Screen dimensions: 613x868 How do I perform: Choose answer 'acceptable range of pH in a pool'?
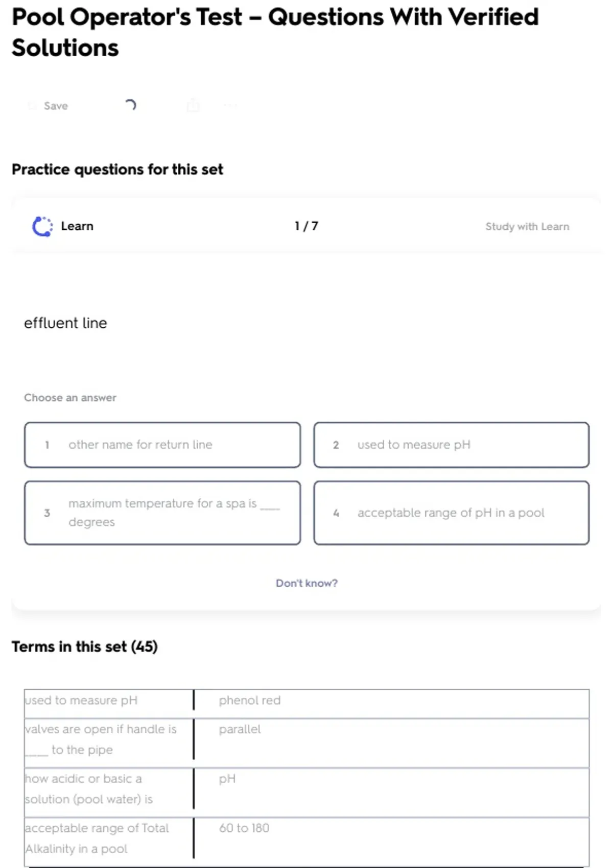click(451, 513)
